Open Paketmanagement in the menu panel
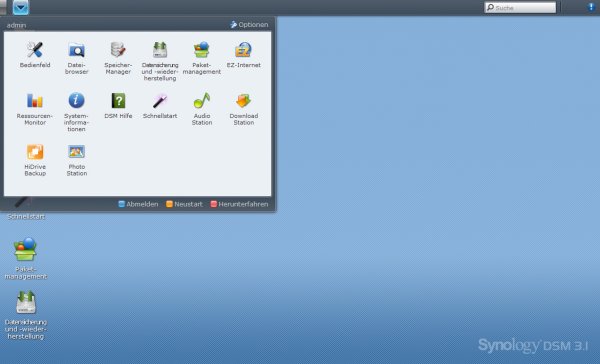The height and width of the screenshot is (364, 600). [x=202, y=50]
